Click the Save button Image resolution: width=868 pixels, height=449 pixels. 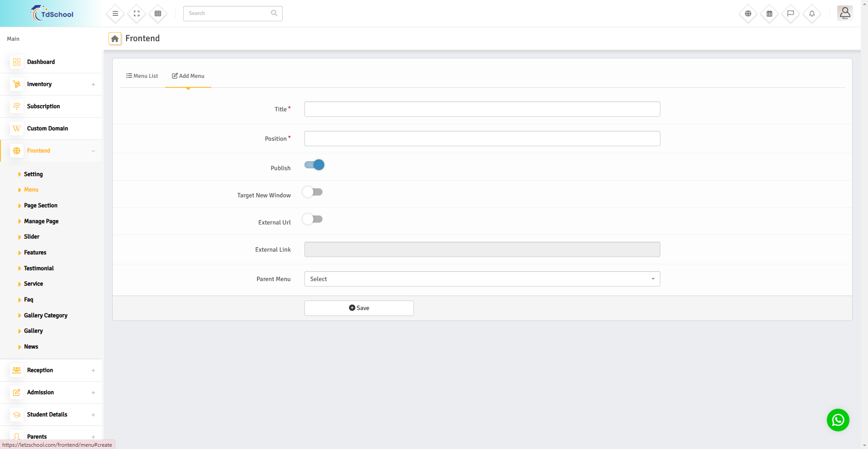click(359, 308)
